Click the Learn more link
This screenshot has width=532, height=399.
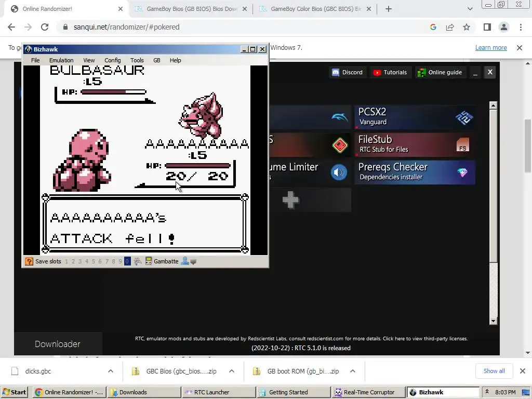[491, 48]
